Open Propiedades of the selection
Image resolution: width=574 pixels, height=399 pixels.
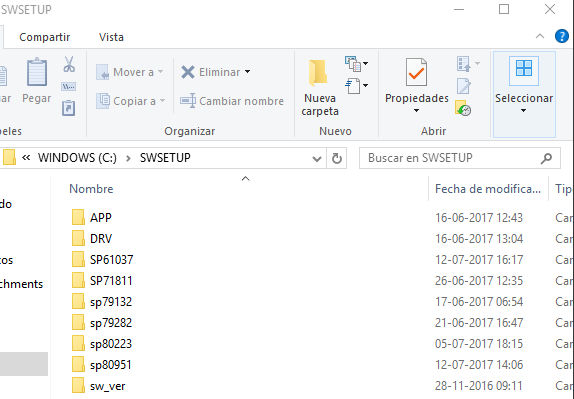tap(417, 81)
